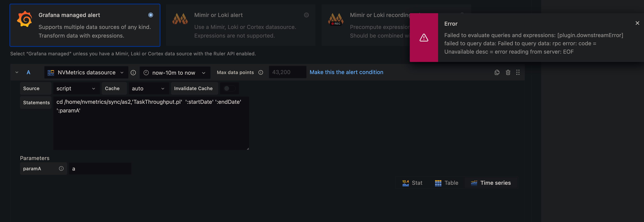This screenshot has width=644, height=222.
Task: Click the drag handle on query A row
Action: click(x=518, y=72)
